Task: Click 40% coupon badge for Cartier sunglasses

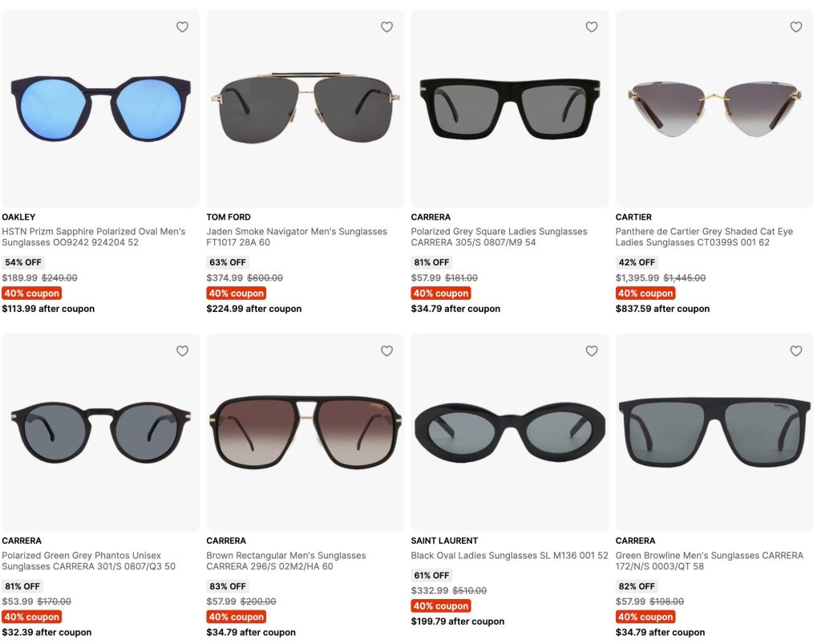Action: (x=645, y=294)
